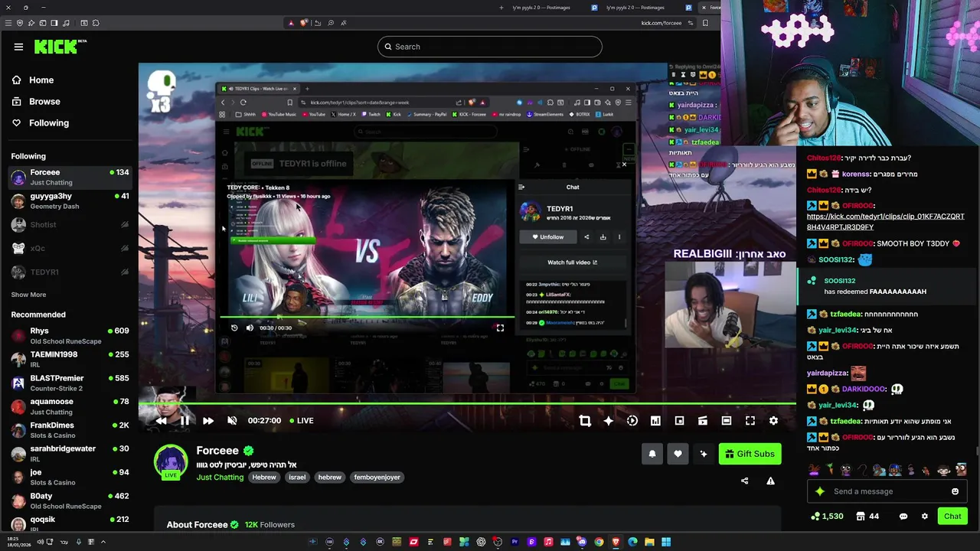Open recommended channel FrankDimes

pyautogui.click(x=69, y=430)
